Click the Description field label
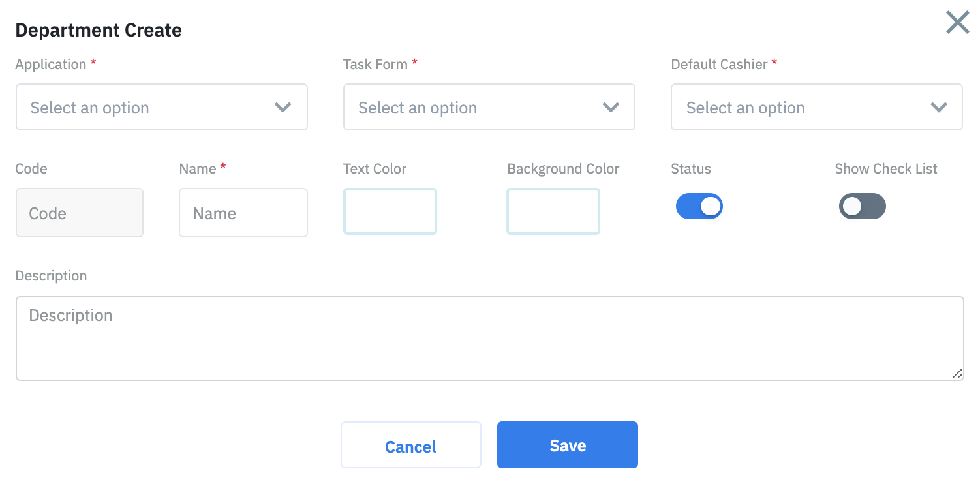This screenshot has width=980, height=484. coord(51,276)
